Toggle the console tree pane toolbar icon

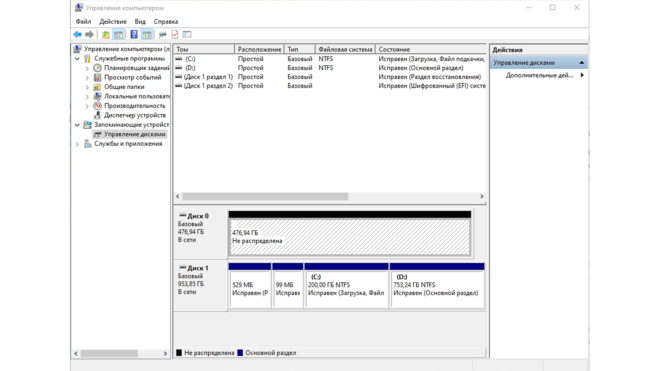119,35
